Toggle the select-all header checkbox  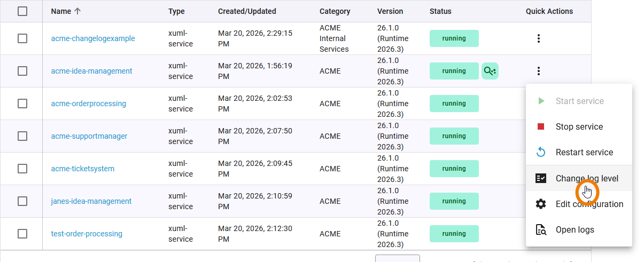(x=22, y=11)
